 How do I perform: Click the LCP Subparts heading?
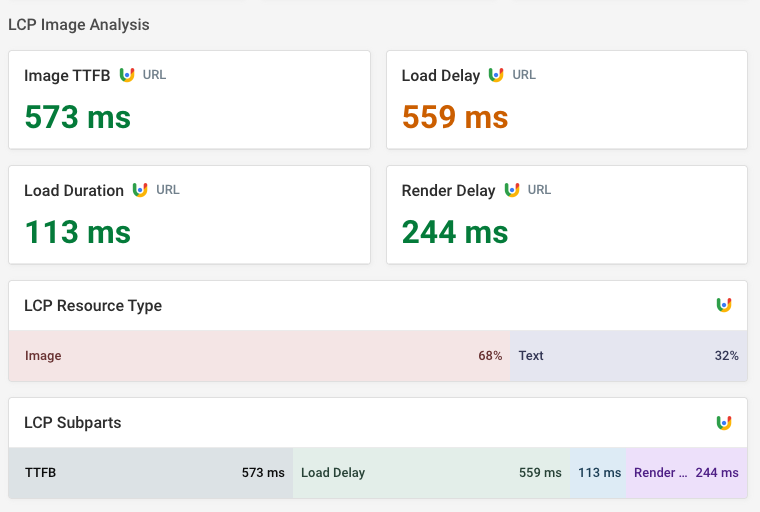[x=73, y=423]
